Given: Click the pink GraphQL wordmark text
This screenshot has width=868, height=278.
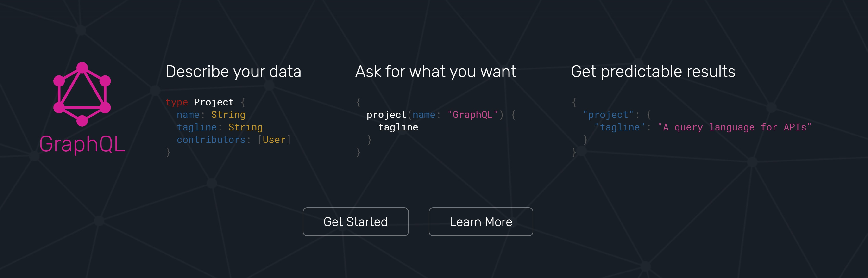Looking at the screenshot, I should pyautogui.click(x=82, y=144).
